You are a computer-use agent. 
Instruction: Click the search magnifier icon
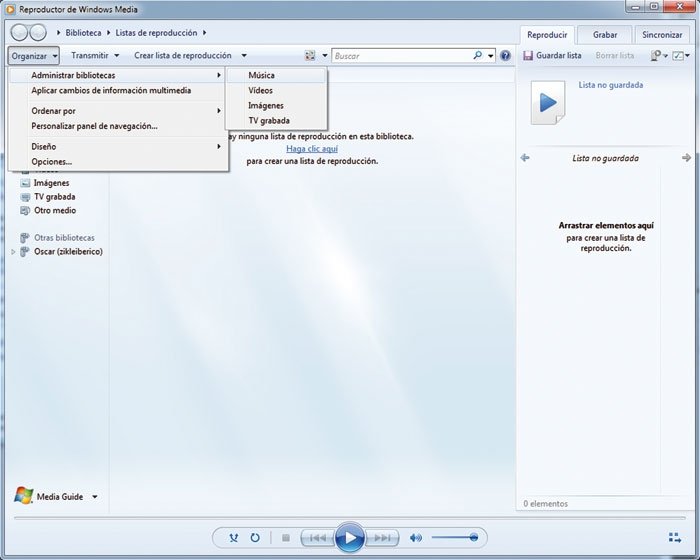point(477,55)
